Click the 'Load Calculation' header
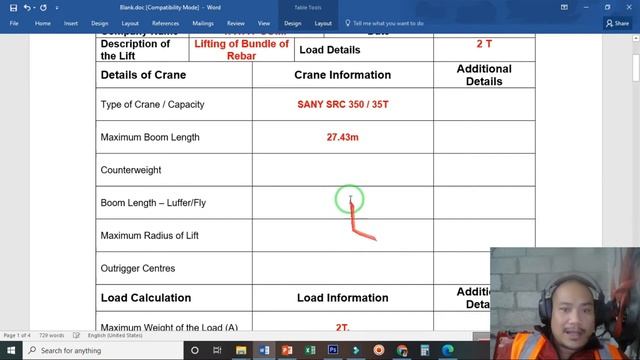Viewport: 640px width, 360px height. click(146, 298)
